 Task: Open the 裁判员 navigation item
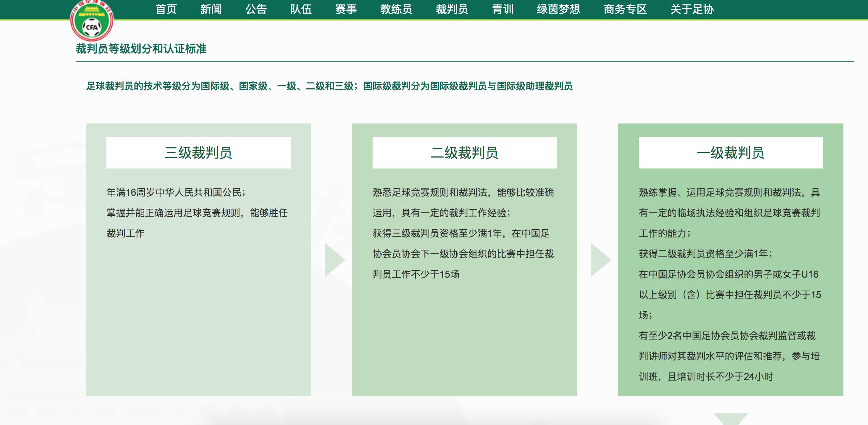coord(452,10)
